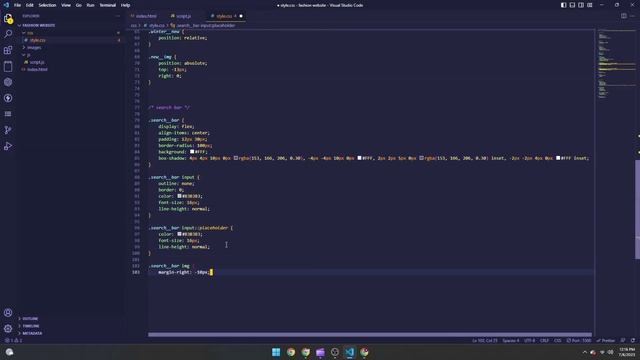Image resolution: width=640 pixels, height=360 pixels.
Task: Click the color swatch in .search_bar input rule
Action: tap(179, 196)
